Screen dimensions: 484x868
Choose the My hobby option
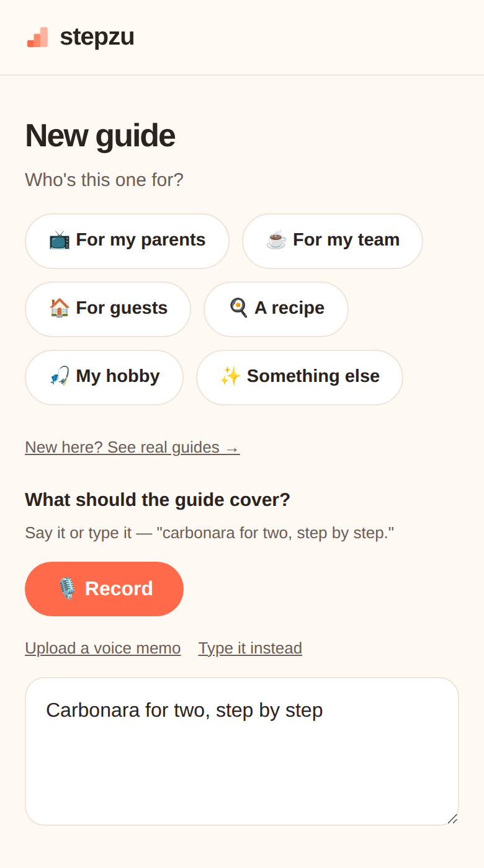coord(104,378)
